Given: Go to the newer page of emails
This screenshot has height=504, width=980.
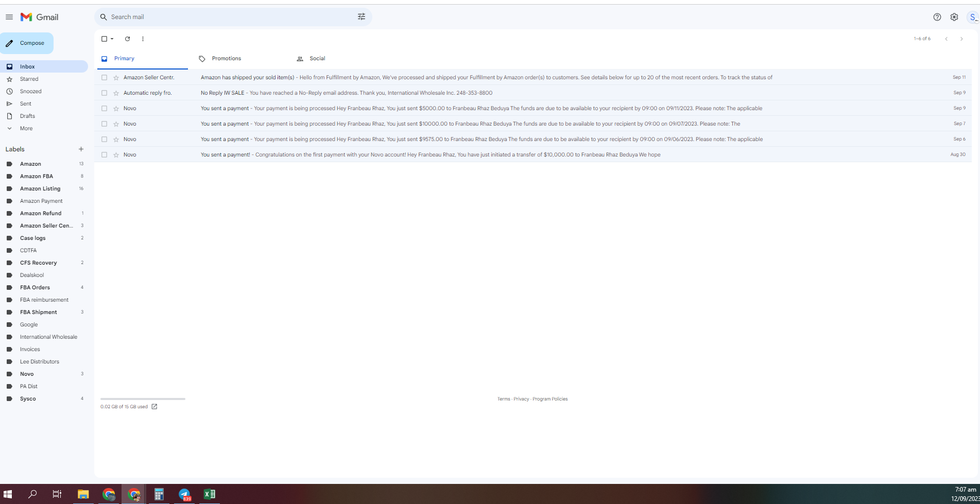Looking at the screenshot, I should click(946, 39).
